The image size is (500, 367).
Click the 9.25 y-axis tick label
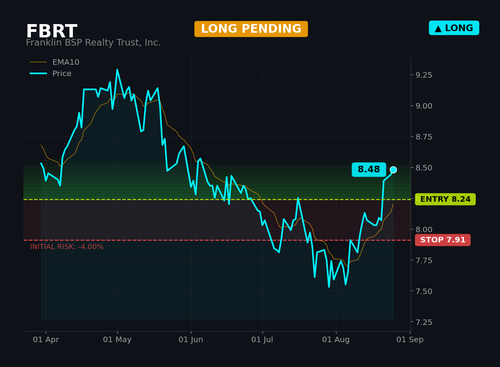pos(424,75)
